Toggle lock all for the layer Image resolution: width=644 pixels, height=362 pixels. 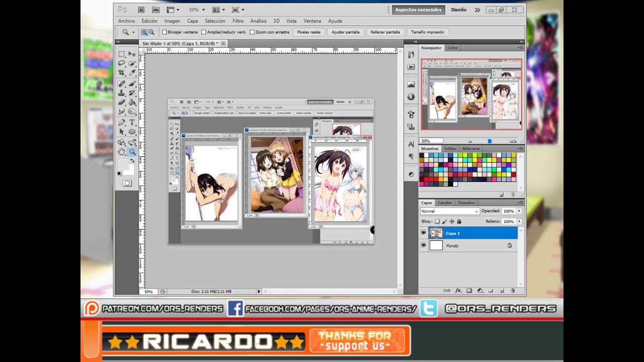(459, 221)
